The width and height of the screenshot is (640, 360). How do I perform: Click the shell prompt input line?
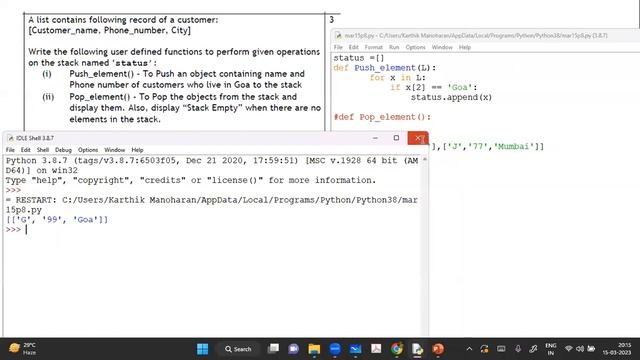coord(212,230)
